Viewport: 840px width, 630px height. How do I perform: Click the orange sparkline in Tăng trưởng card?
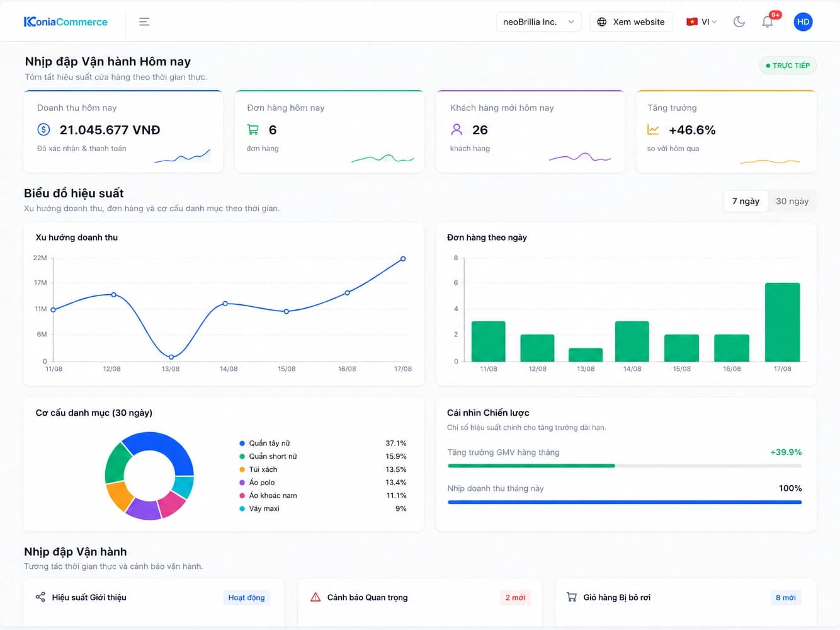tap(770, 162)
